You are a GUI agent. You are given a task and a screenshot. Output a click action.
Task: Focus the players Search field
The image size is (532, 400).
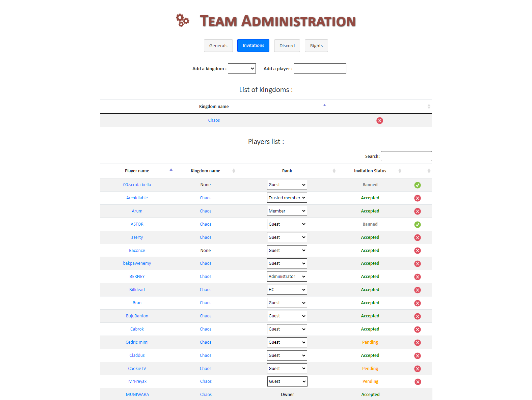(x=406, y=156)
